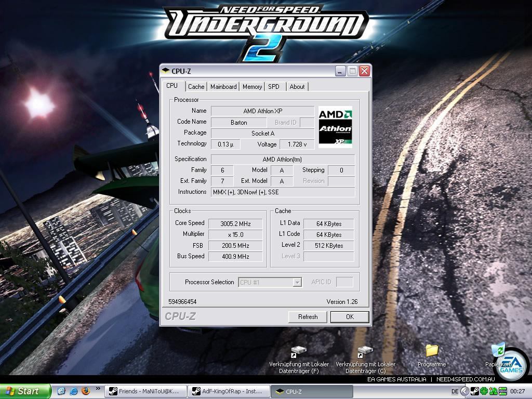Click the Core Speed value 3005.2 MHz

[x=235, y=223]
